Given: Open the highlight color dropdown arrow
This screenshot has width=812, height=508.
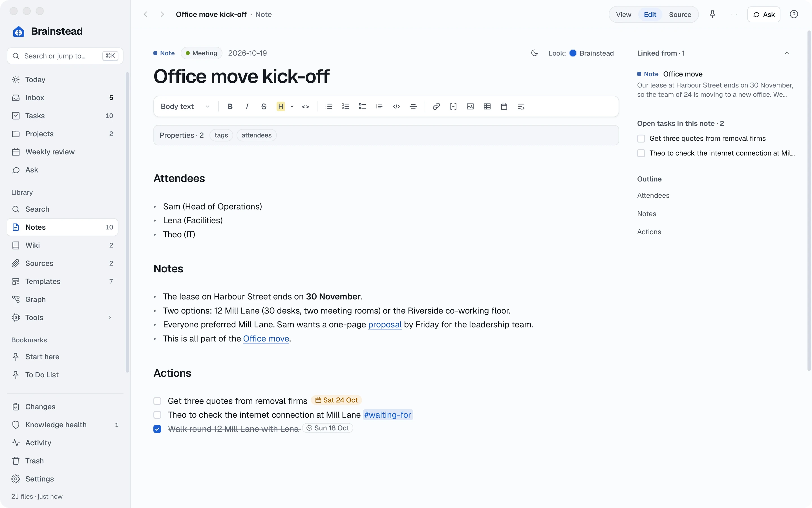Looking at the screenshot, I should coord(292,106).
